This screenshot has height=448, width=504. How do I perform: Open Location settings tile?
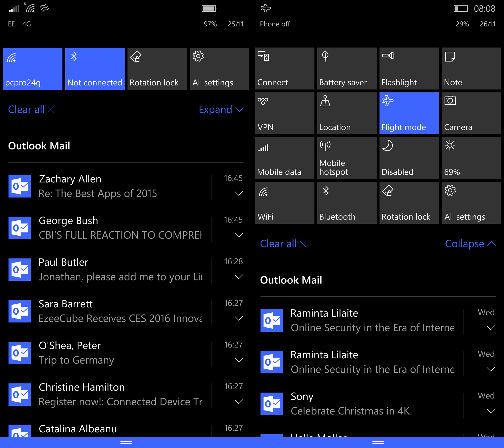[x=346, y=113]
